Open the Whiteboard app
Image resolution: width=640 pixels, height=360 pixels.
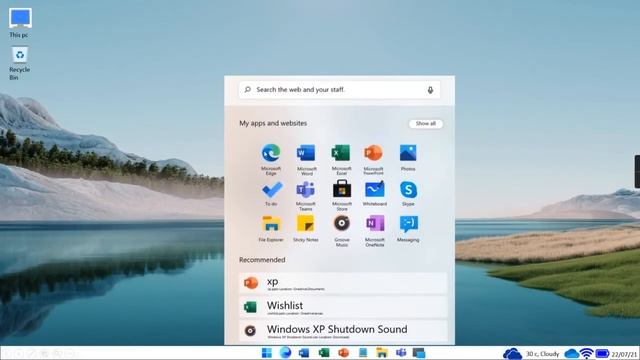click(375, 189)
